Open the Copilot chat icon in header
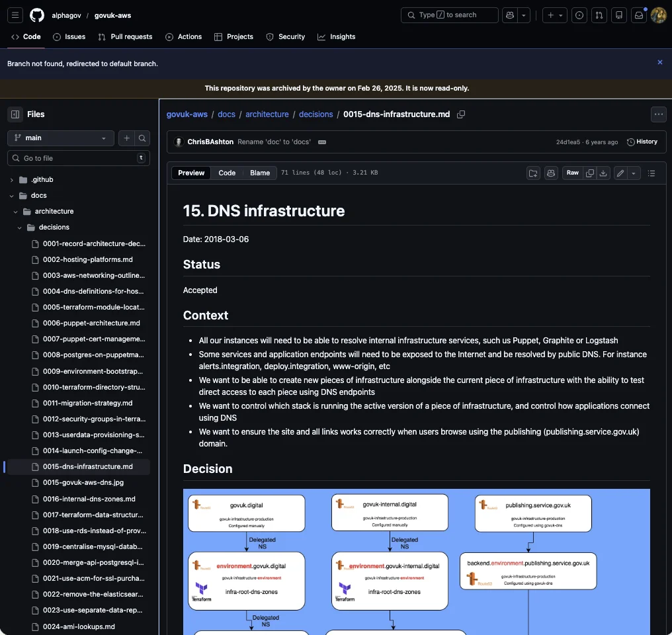Viewport: 672px width, 635px height. 510,15
